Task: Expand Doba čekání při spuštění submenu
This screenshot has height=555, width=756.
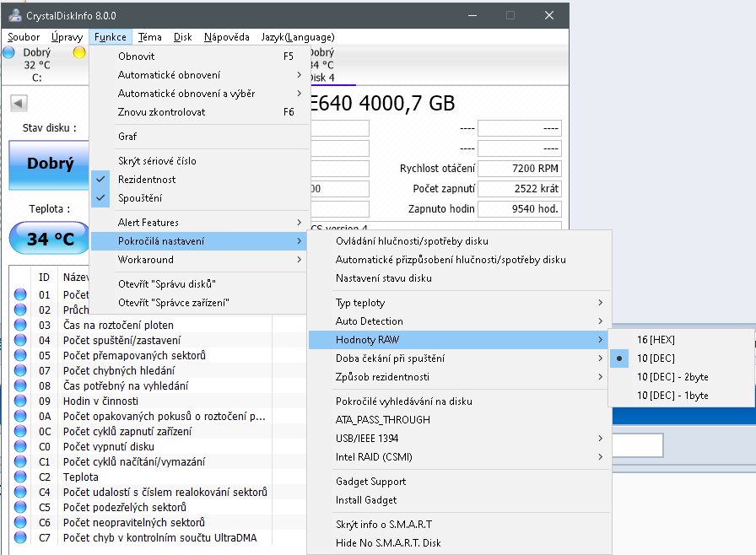Action: click(x=460, y=358)
